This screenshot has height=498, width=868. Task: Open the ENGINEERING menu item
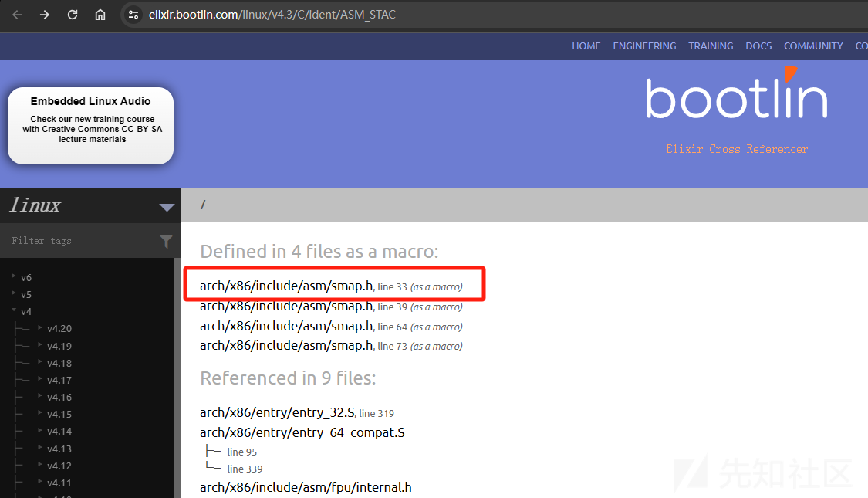[644, 46]
